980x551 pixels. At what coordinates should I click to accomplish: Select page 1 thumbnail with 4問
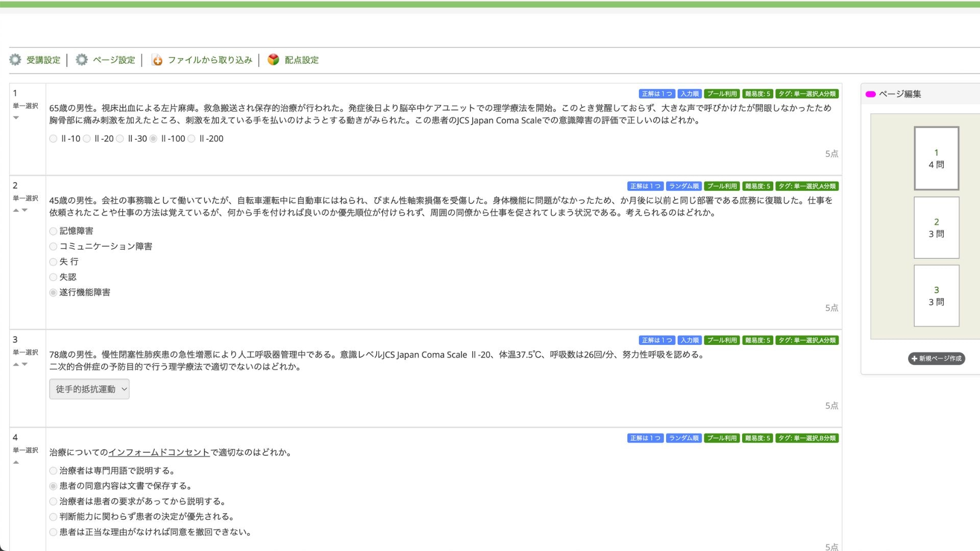click(936, 158)
